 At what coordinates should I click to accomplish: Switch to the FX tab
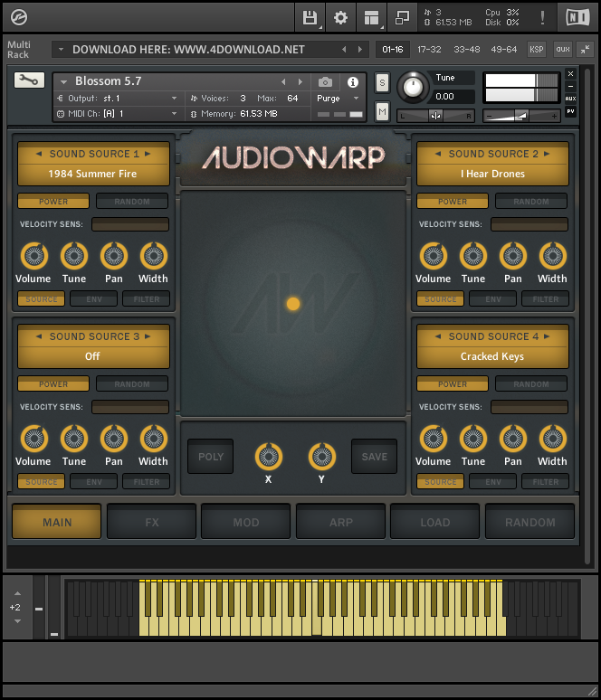click(x=151, y=522)
